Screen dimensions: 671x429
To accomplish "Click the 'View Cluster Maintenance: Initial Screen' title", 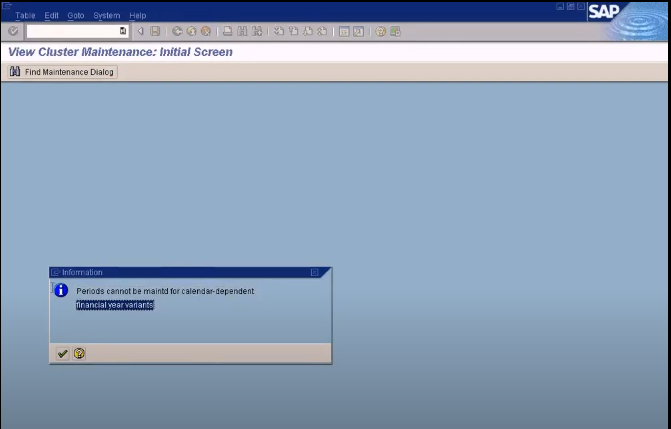I will 120,52.
